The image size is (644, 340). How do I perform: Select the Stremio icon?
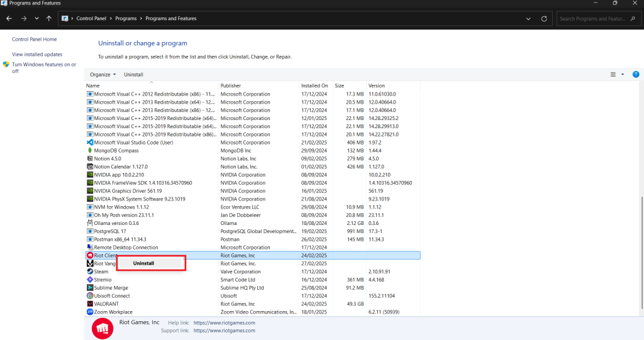pos(90,280)
